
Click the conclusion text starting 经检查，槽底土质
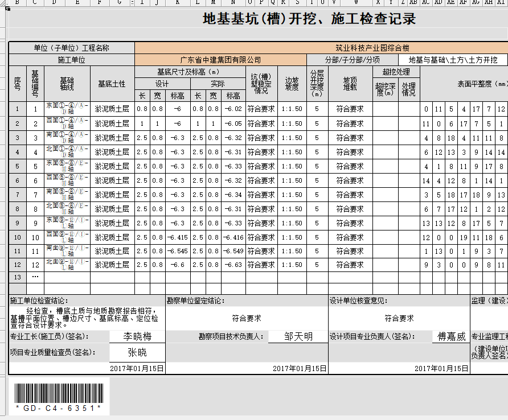84,318
